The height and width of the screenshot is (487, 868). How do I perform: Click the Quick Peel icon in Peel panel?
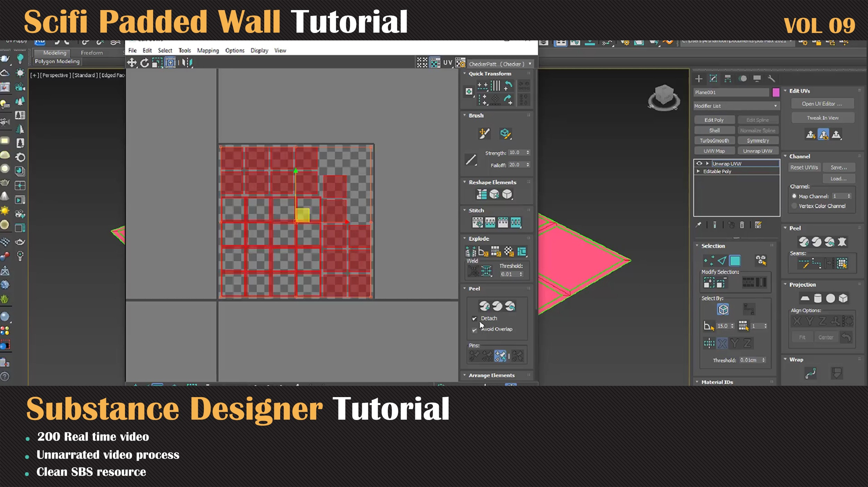click(484, 306)
